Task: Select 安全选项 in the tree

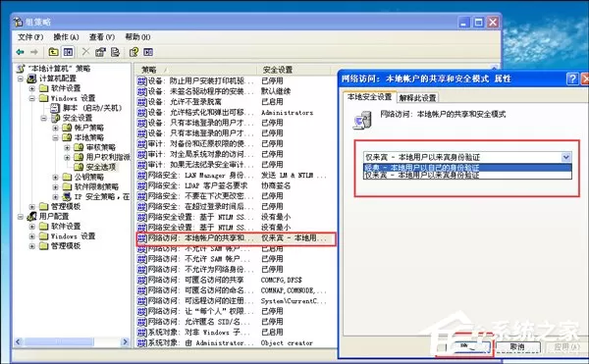Action: [101, 167]
